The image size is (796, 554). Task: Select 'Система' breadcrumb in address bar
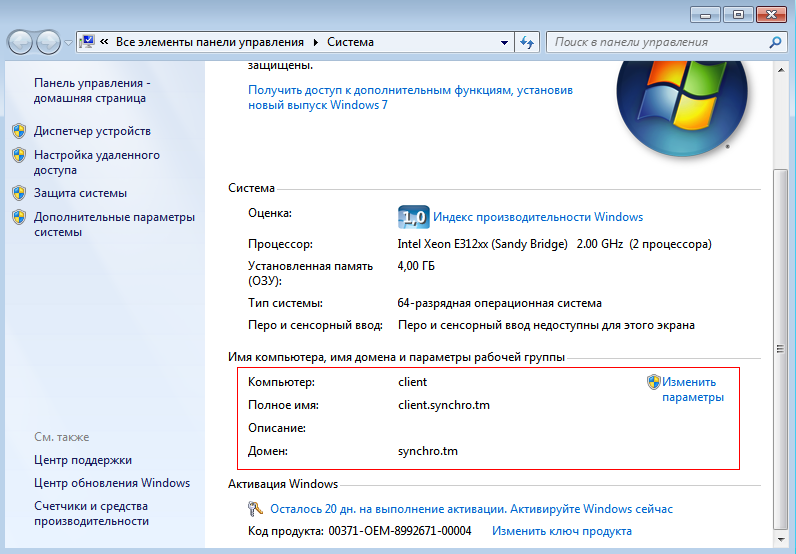pos(350,42)
